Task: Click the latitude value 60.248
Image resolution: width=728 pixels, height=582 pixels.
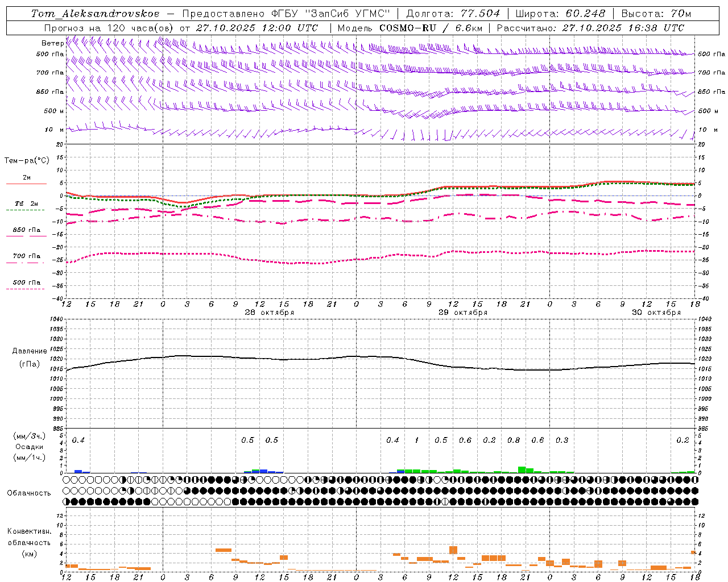Action: [x=585, y=14]
